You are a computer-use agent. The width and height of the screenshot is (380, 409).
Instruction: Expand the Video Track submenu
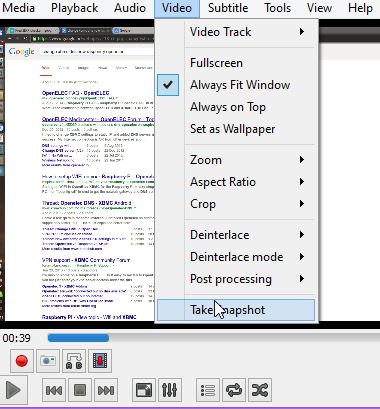pyautogui.click(x=236, y=32)
